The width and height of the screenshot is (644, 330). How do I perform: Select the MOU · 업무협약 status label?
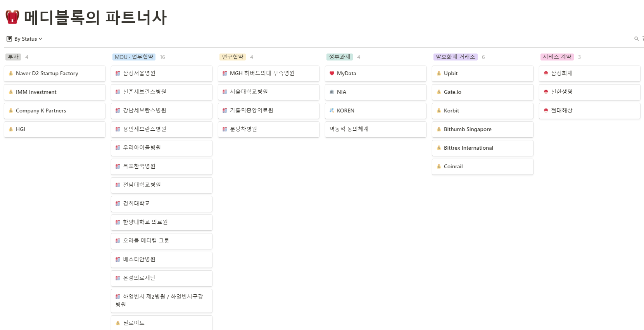134,57
